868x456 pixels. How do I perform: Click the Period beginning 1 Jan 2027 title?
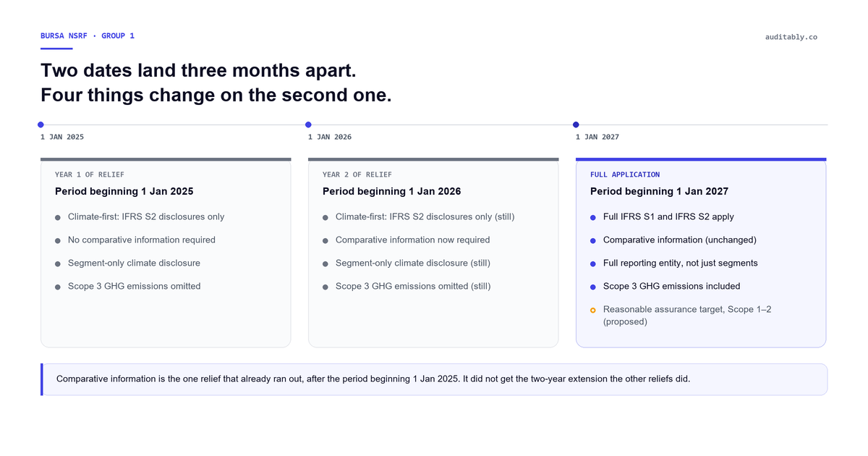point(659,192)
